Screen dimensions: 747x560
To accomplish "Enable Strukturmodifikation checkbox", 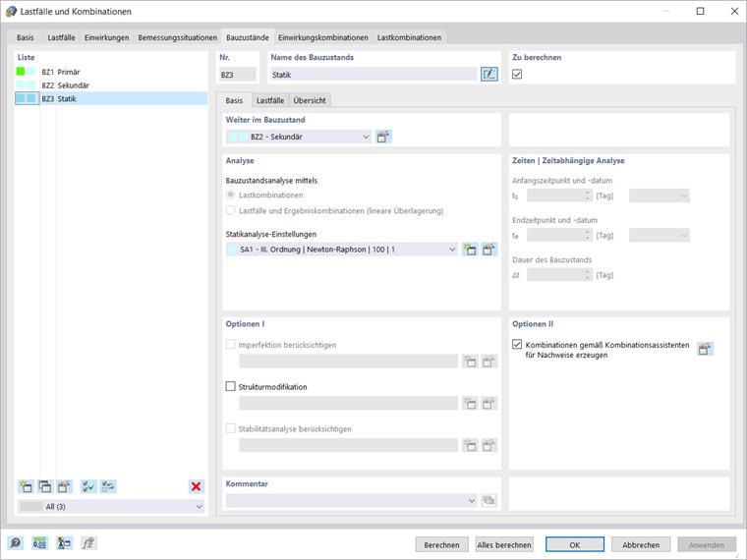I will [231, 386].
